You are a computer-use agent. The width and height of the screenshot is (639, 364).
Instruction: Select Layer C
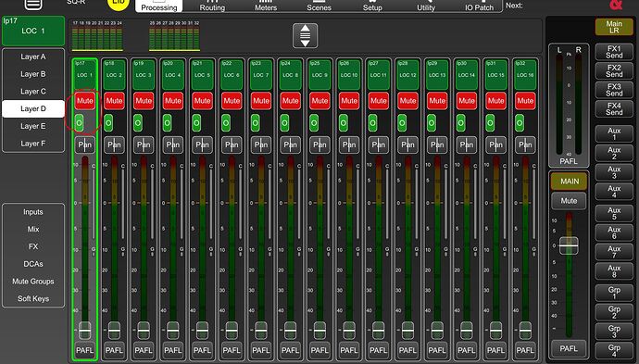point(33,92)
